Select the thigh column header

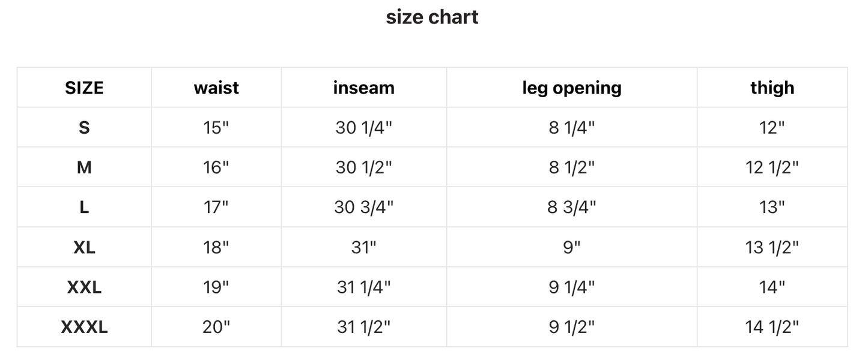point(772,88)
